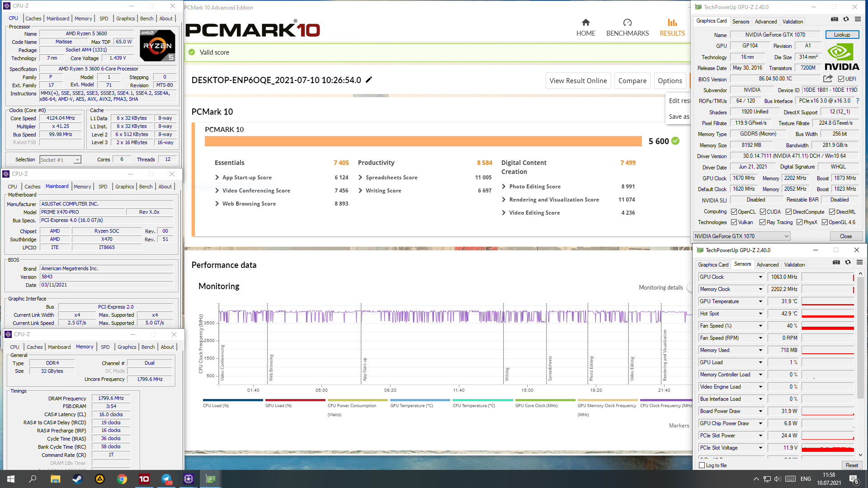
Task: Open the Options button in PCMark
Action: [x=670, y=80]
